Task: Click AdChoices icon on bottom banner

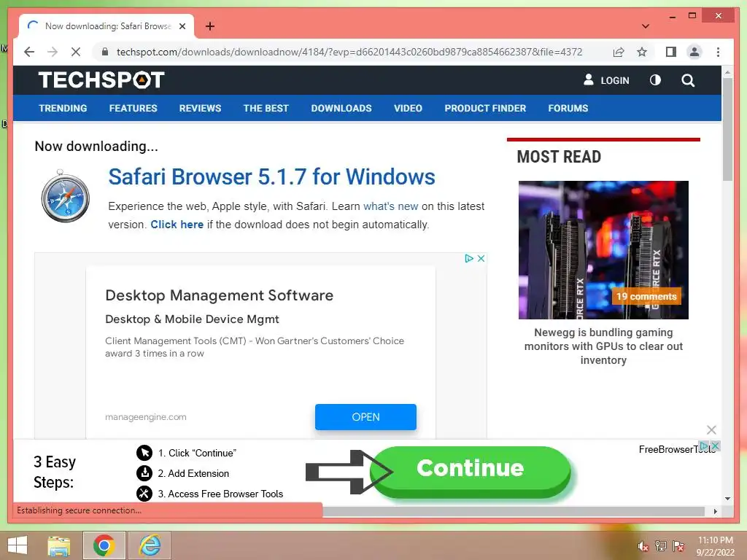Action: coord(704,446)
